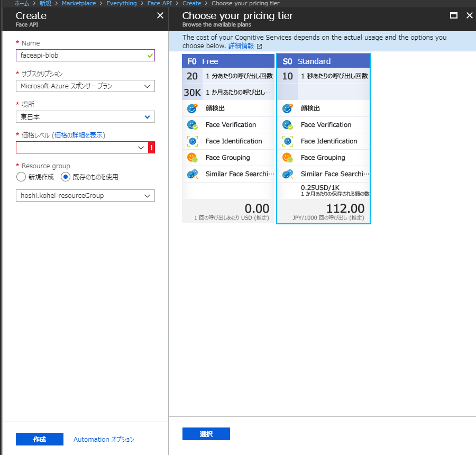The width and height of the screenshot is (476, 455).
Task: Click Similar Face Searching icon in F0 Free plan
Action: tap(192, 174)
